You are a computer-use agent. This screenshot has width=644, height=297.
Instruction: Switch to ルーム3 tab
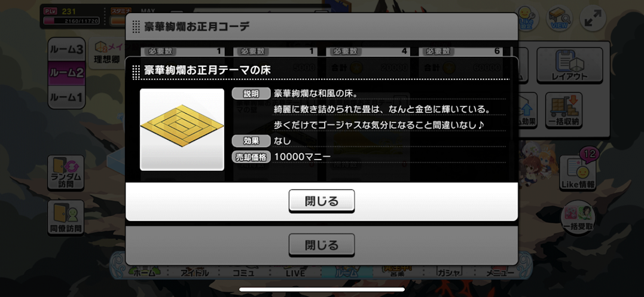click(x=66, y=50)
